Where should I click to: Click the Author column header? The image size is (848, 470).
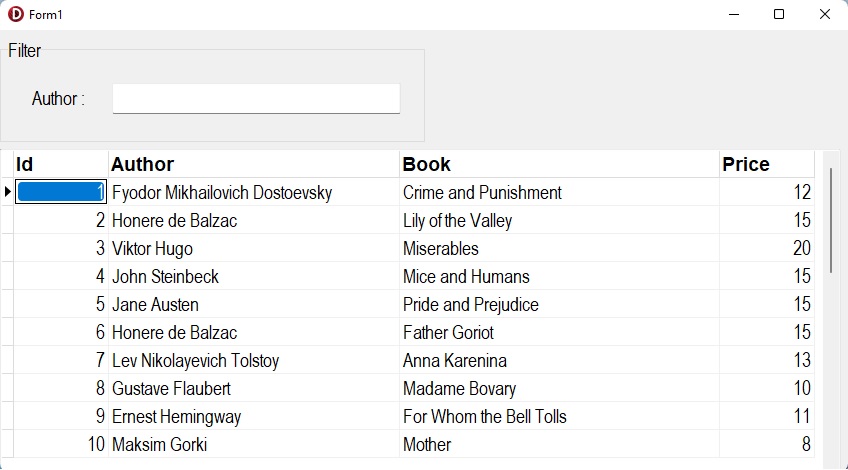pyautogui.click(x=253, y=164)
